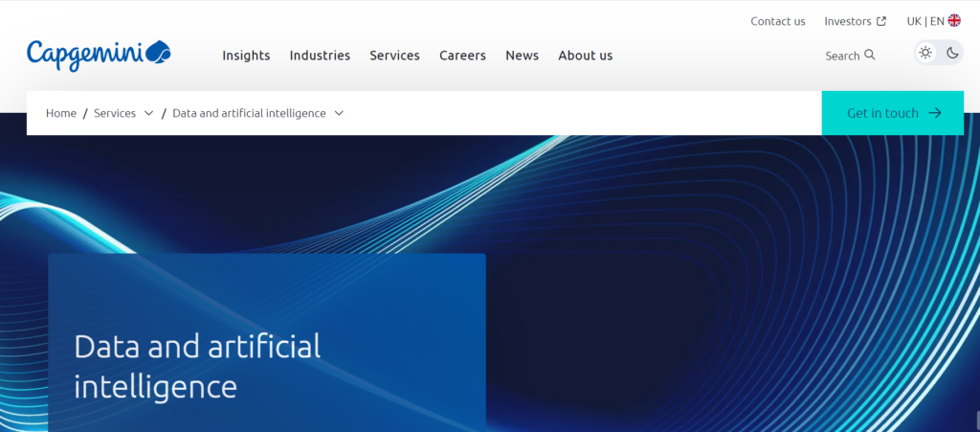Screen dimensions: 980x432
Task: Click the page vertical scrollbar
Action: 977,421
